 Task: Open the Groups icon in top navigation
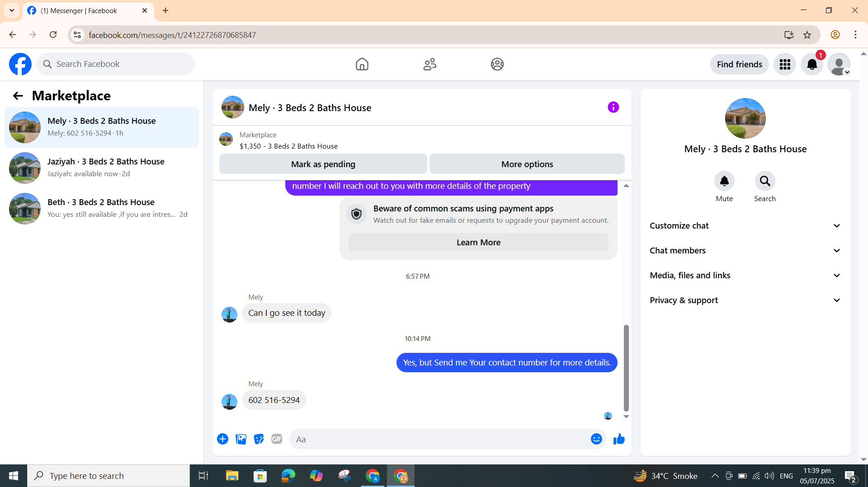click(x=497, y=64)
